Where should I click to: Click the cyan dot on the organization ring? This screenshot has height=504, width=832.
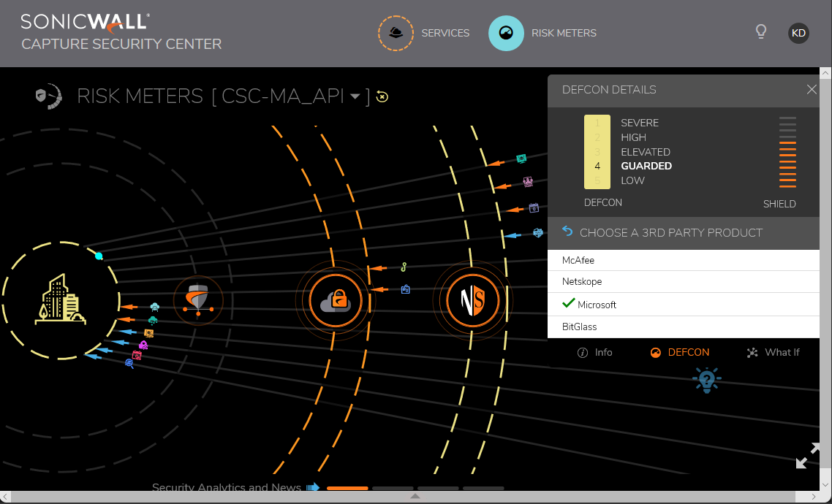(99, 256)
